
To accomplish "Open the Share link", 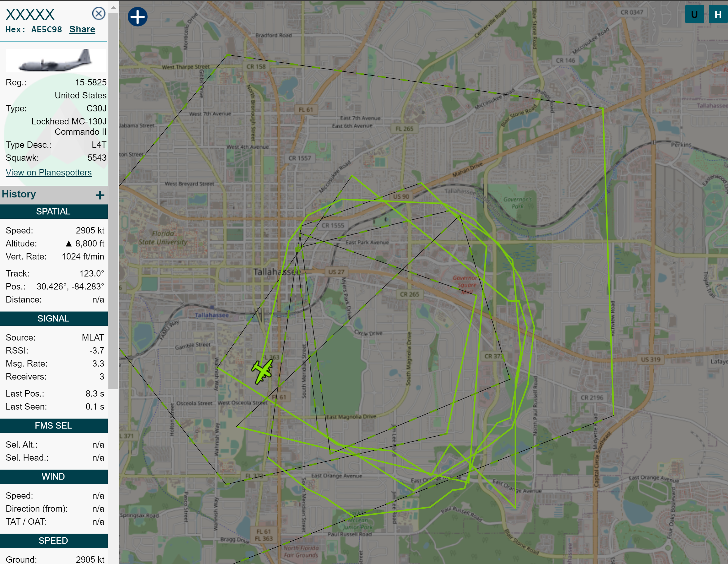I will [x=82, y=29].
